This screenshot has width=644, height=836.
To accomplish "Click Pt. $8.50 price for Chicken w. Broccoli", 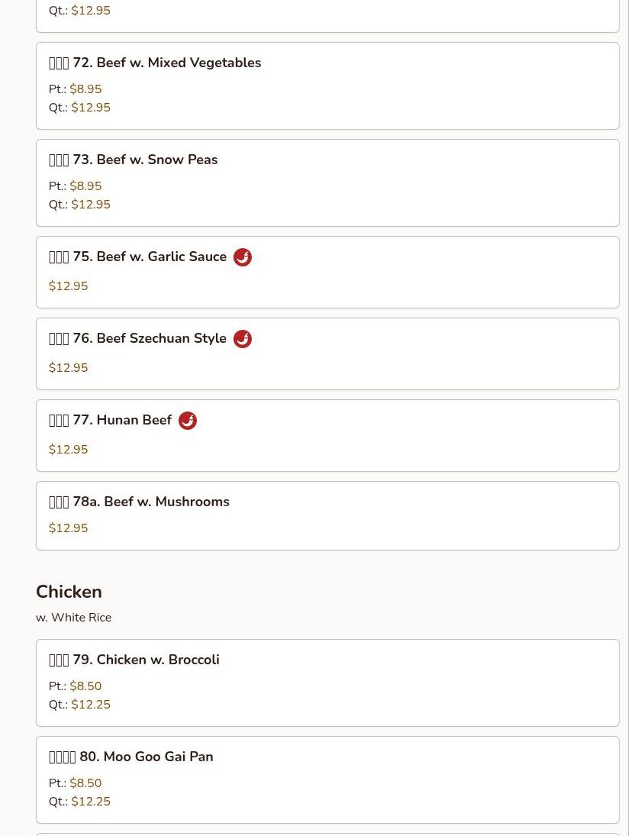I will 75,686.
